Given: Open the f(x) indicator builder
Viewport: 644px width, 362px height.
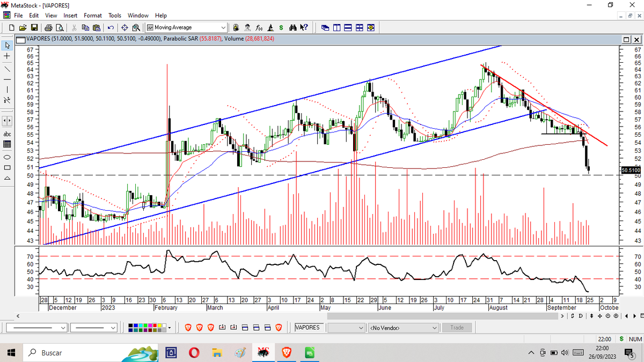Looking at the screenshot, I should [259, 27].
